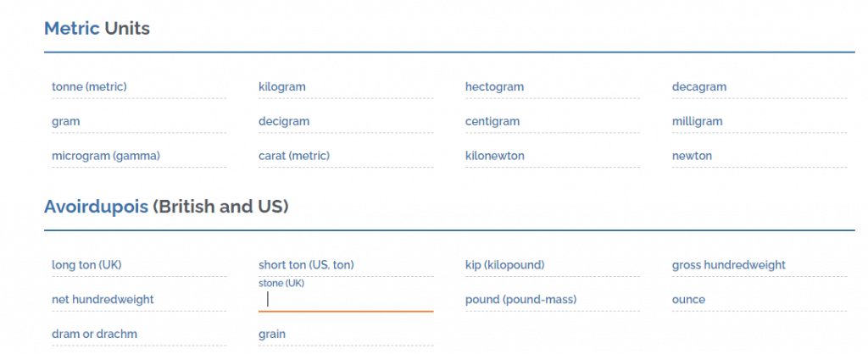
Task: Activate the gram input field
Action: pyautogui.click(x=138, y=122)
